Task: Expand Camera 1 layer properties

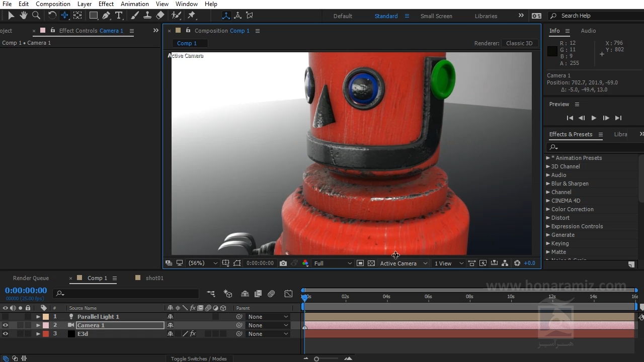Action: pyautogui.click(x=38, y=325)
